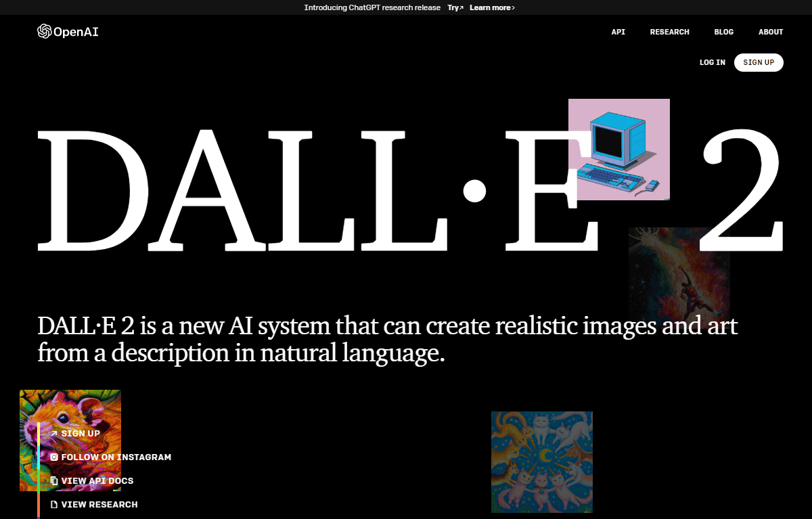Click the Instagram icon in the links list
The height and width of the screenshot is (519, 812).
pyautogui.click(x=54, y=457)
